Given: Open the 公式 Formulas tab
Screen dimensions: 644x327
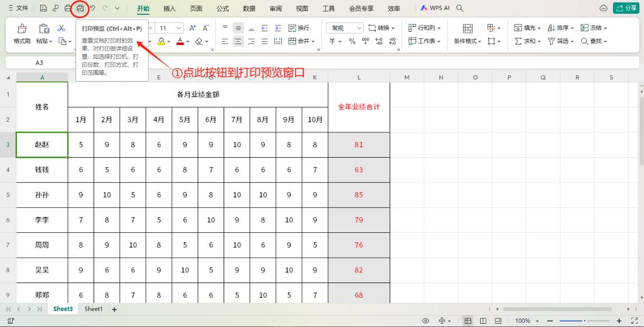Looking at the screenshot, I should click(x=223, y=8).
